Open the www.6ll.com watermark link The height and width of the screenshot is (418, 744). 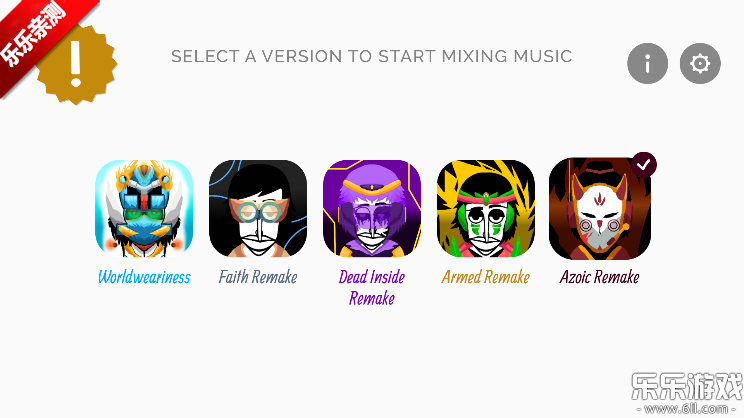pyautogui.click(x=687, y=409)
